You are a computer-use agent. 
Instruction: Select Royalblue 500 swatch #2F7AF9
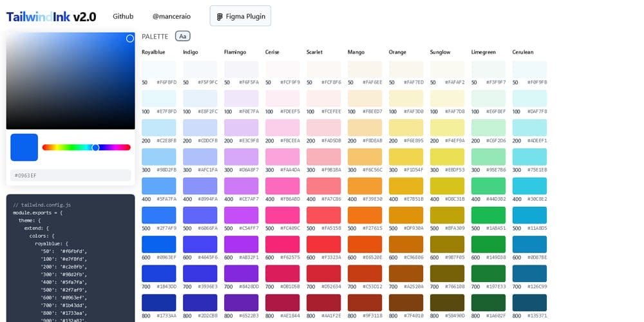point(159,215)
